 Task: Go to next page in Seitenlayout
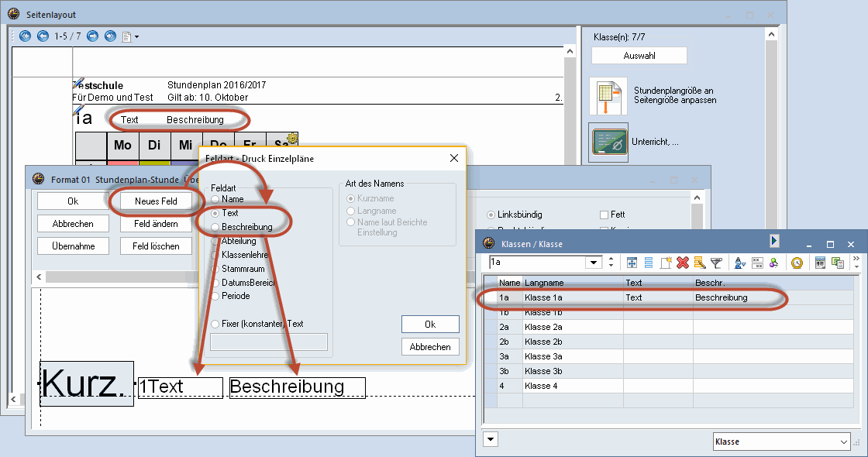[92, 36]
